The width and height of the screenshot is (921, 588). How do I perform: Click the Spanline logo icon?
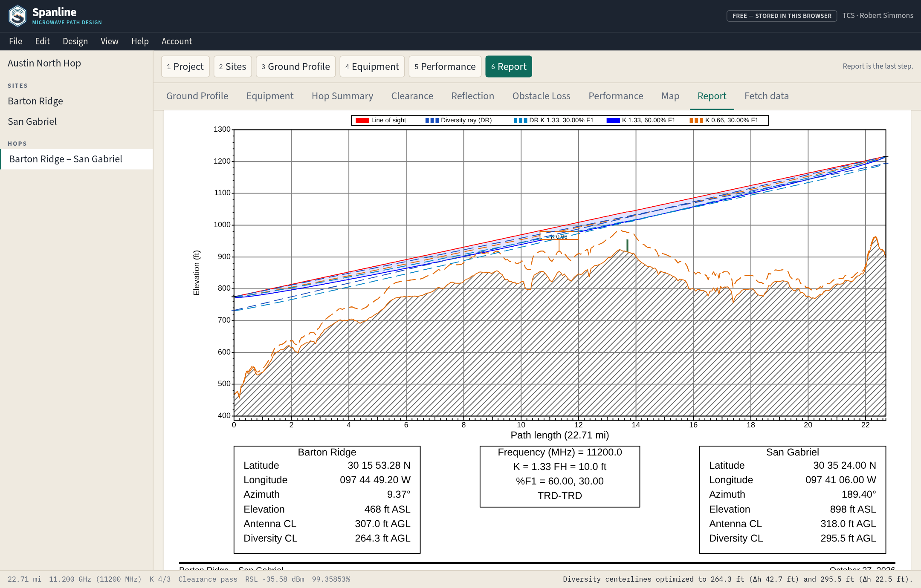coord(17,16)
